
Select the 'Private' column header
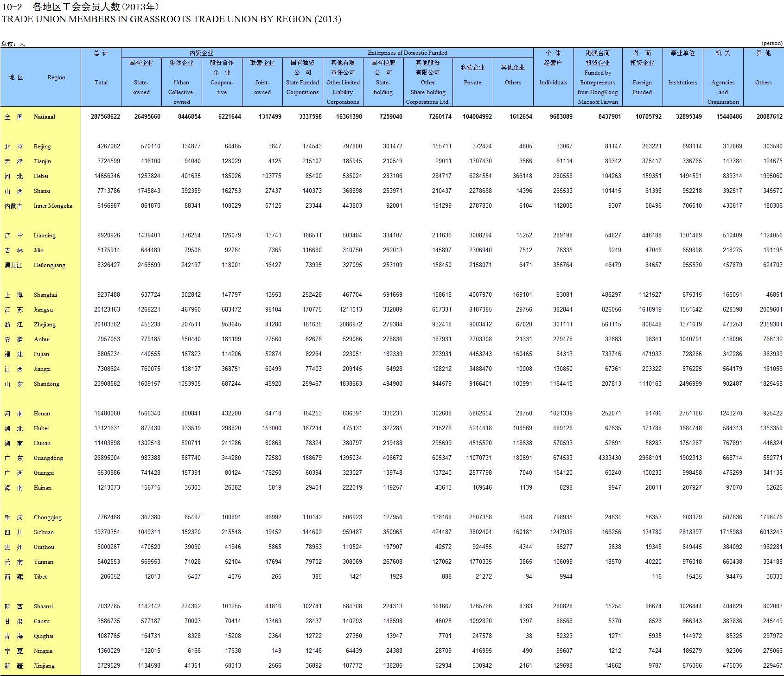coord(472,83)
